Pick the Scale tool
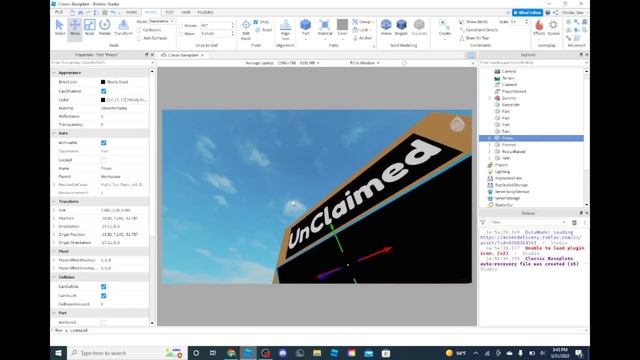 tap(89, 27)
